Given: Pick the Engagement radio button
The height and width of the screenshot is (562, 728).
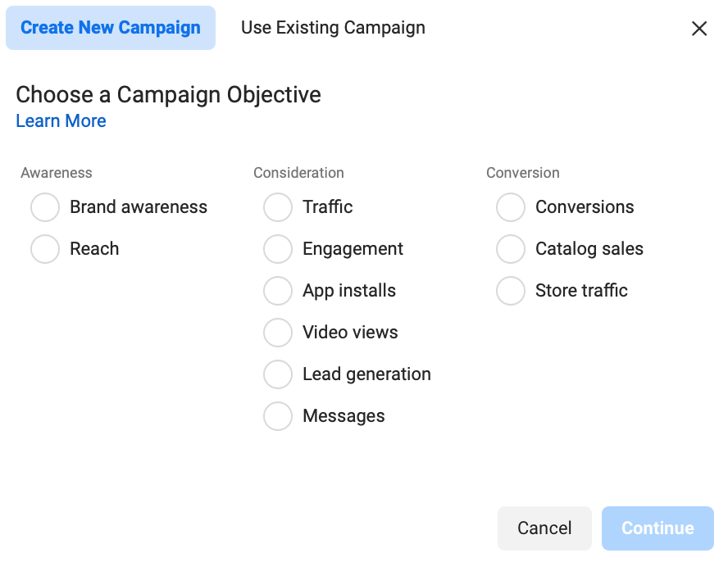Looking at the screenshot, I should (x=278, y=249).
